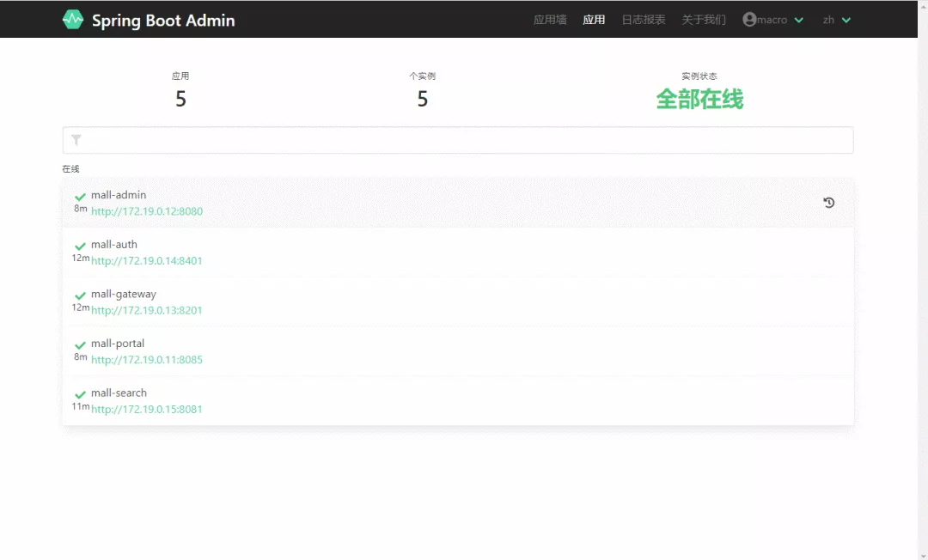Select the mall-portal application name

(118, 344)
